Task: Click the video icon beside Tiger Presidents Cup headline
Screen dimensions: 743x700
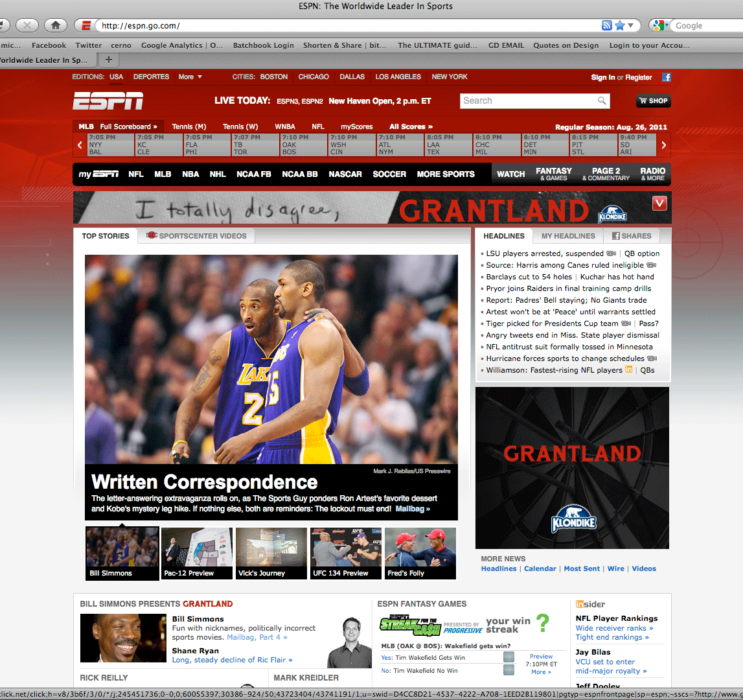Action: tap(626, 323)
